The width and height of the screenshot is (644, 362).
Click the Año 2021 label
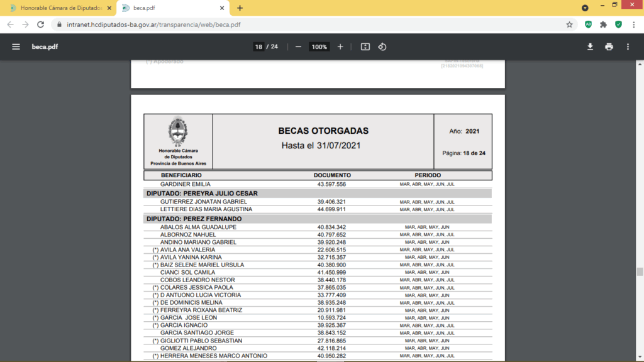[464, 131]
